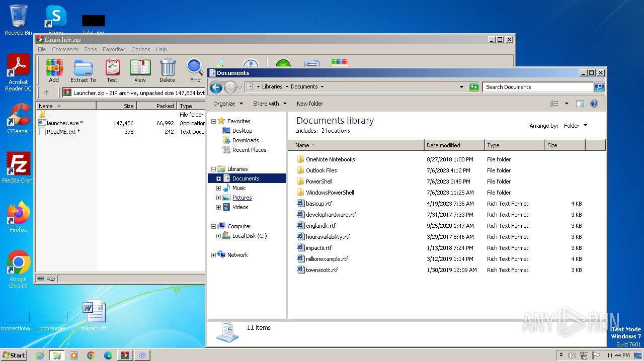Click the volume icon in system tray
Viewport: 644px width, 362px height.
click(x=572, y=355)
